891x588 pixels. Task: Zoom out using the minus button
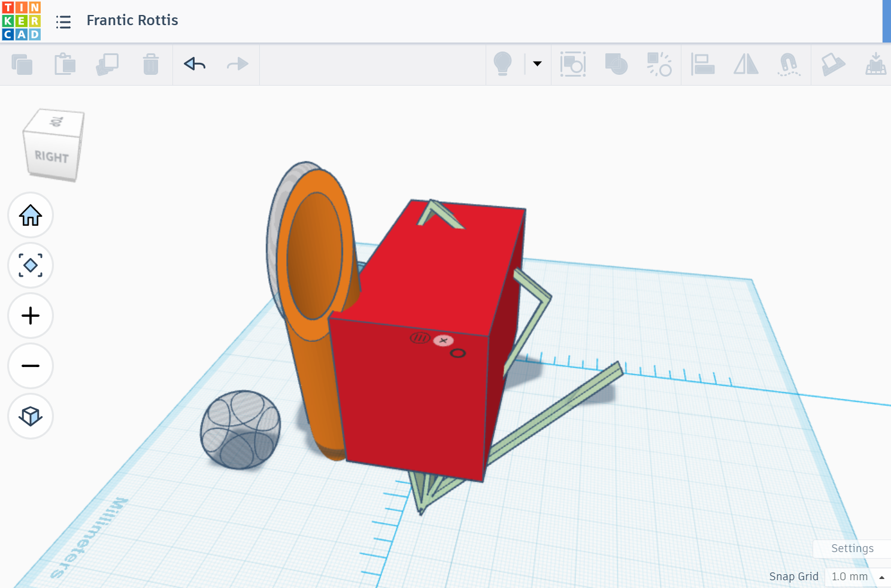[31, 366]
